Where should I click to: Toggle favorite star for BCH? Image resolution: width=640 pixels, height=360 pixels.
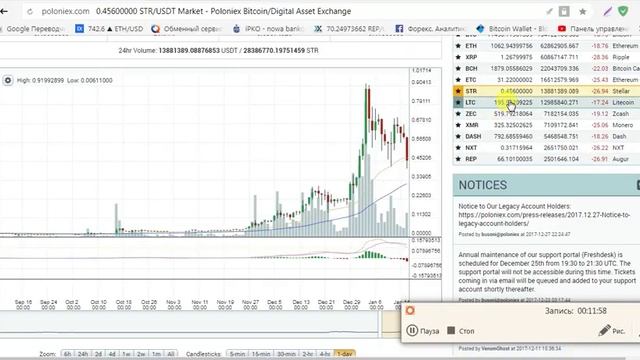coord(458,69)
